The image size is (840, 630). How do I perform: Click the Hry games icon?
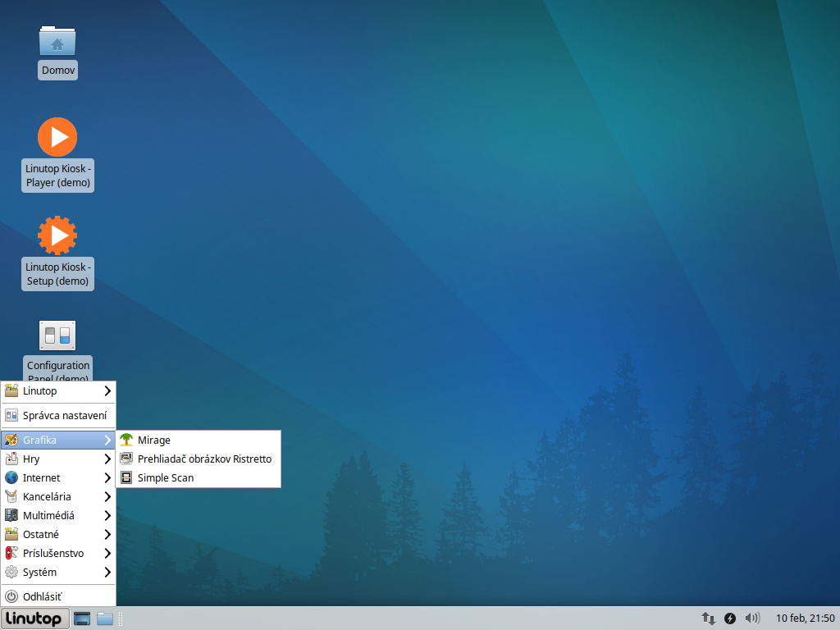pyautogui.click(x=11, y=459)
